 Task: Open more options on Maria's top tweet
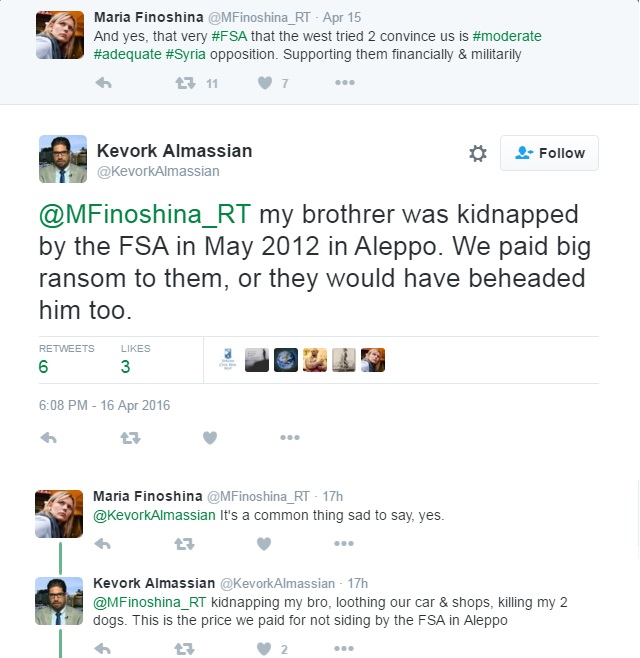(x=344, y=83)
